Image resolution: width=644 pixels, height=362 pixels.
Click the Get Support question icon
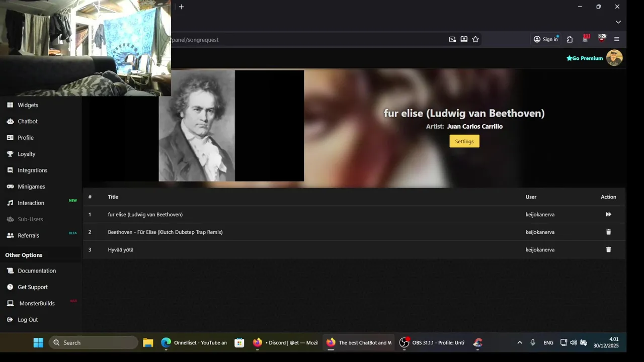10,287
